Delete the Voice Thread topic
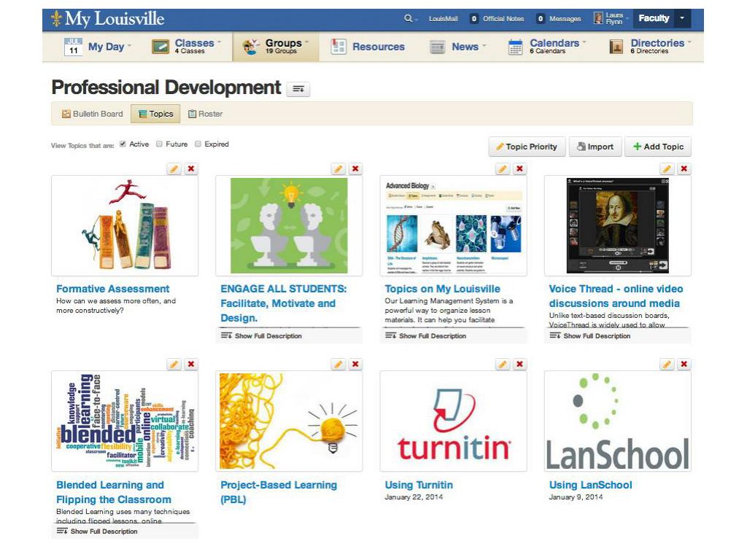The width and height of the screenshot is (747, 560). point(684,168)
